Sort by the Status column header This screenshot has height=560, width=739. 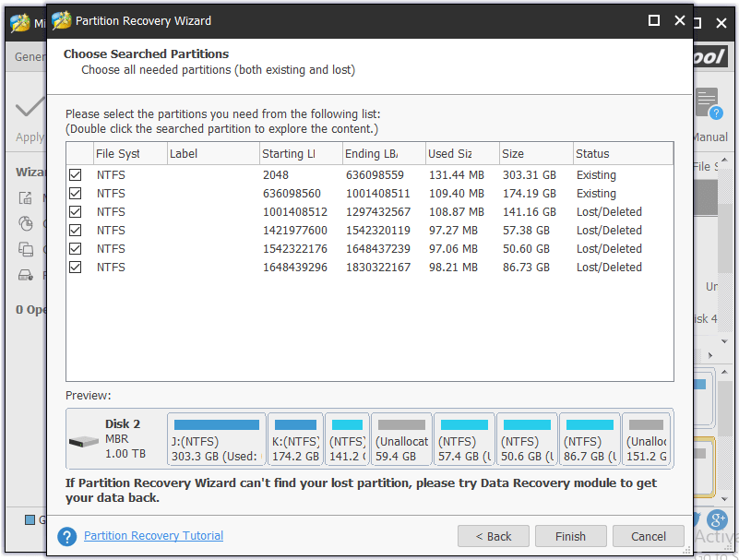pos(623,154)
